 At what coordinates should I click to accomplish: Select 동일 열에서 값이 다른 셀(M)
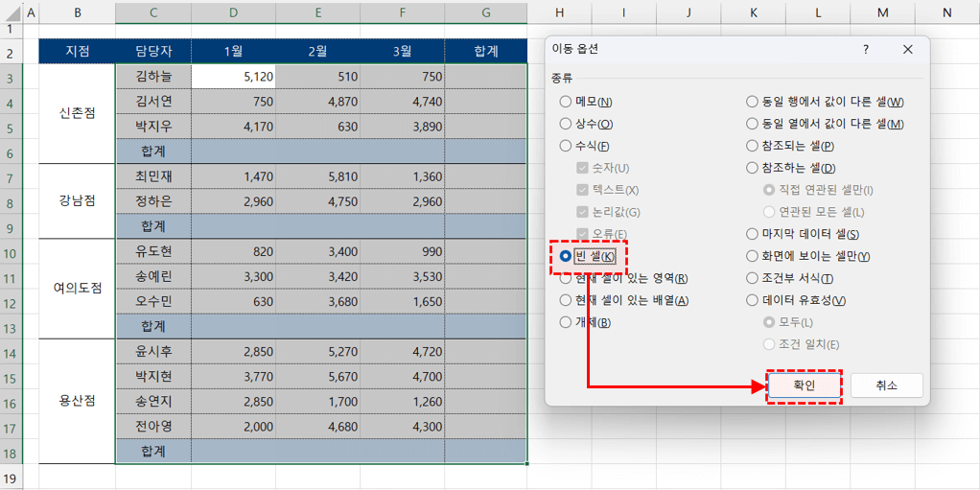click(x=825, y=124)
